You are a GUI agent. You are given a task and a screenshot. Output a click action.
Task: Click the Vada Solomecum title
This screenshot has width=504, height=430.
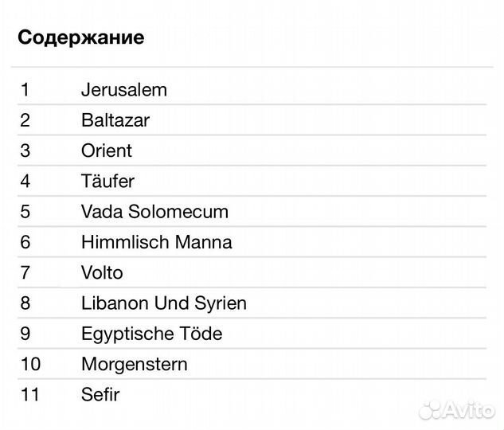tap(154, 212)
